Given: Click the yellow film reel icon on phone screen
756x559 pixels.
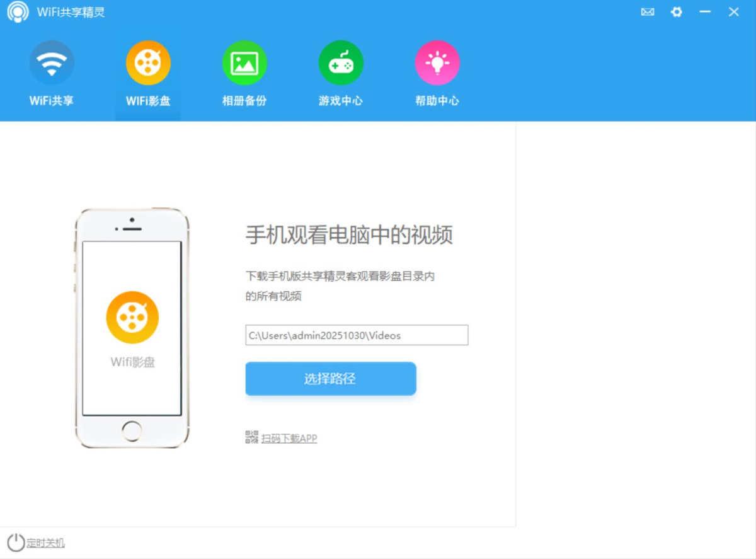Looking at the screenshot, I should [x=132, y=317].
